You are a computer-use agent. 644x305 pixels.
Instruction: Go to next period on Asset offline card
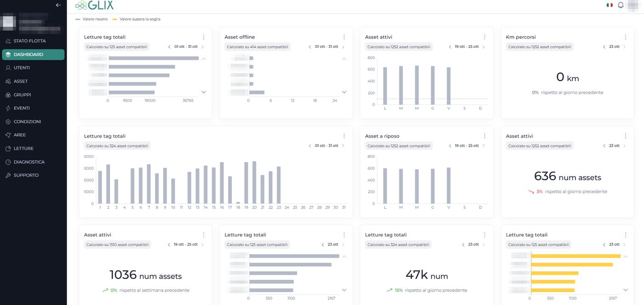343,46
